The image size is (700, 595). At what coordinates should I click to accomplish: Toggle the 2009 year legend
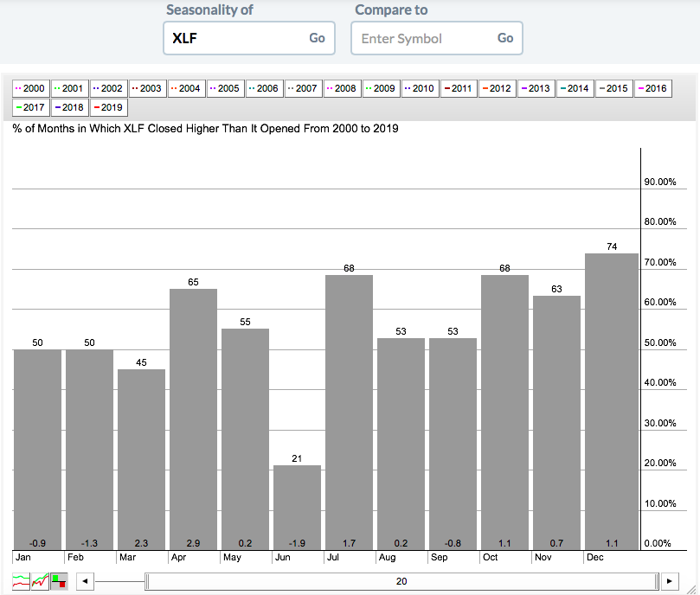click(x=382, y=88)
